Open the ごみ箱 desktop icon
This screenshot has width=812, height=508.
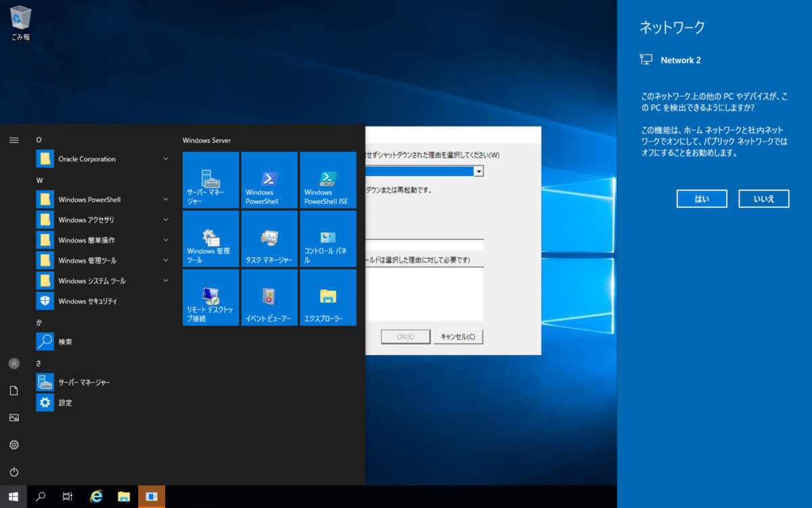point(20,23)
